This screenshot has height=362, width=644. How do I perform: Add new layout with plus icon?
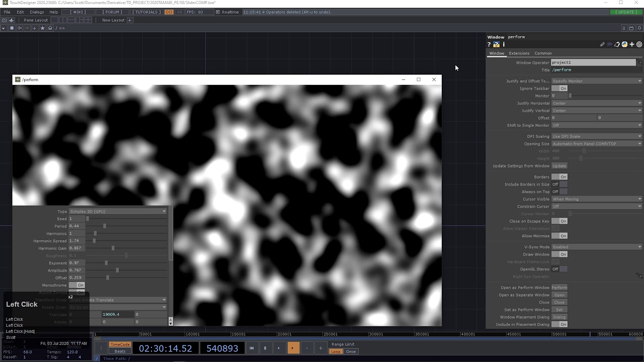(129, 20)
